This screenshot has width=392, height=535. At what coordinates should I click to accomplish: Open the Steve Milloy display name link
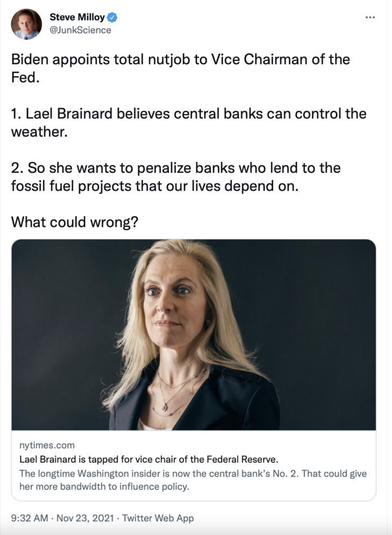78,17
